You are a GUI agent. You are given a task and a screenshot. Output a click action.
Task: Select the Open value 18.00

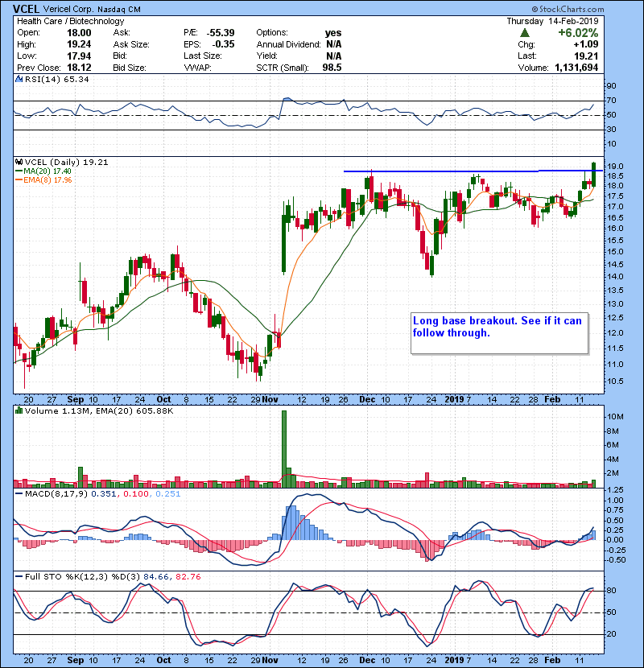click(79, 33)
